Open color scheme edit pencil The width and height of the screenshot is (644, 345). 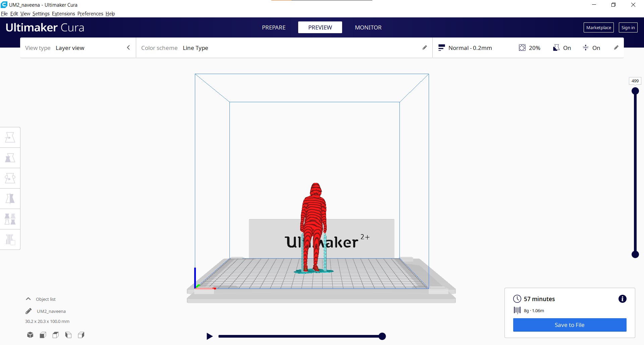425,48
